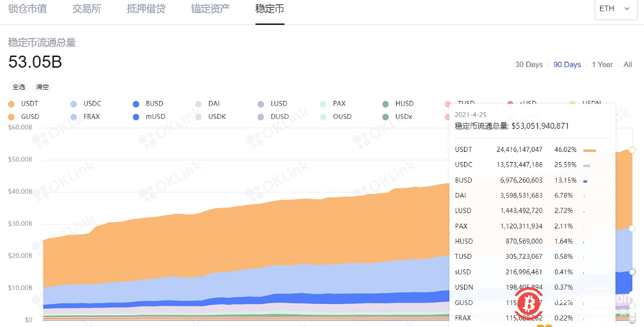Image resolution: width=644 pixels, height=327 pixels.
Task: Click the 53.05B total value
Action: click(35, 62)
